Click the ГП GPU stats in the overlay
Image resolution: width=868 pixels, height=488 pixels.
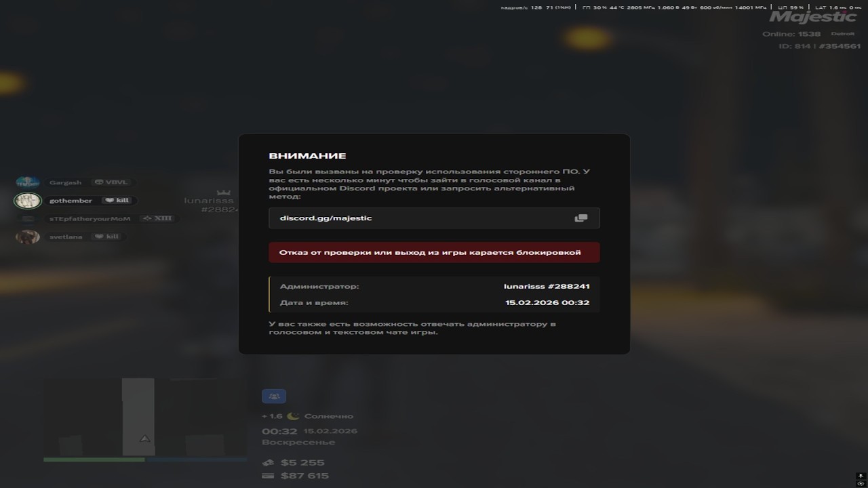click(x=674, y=7)
